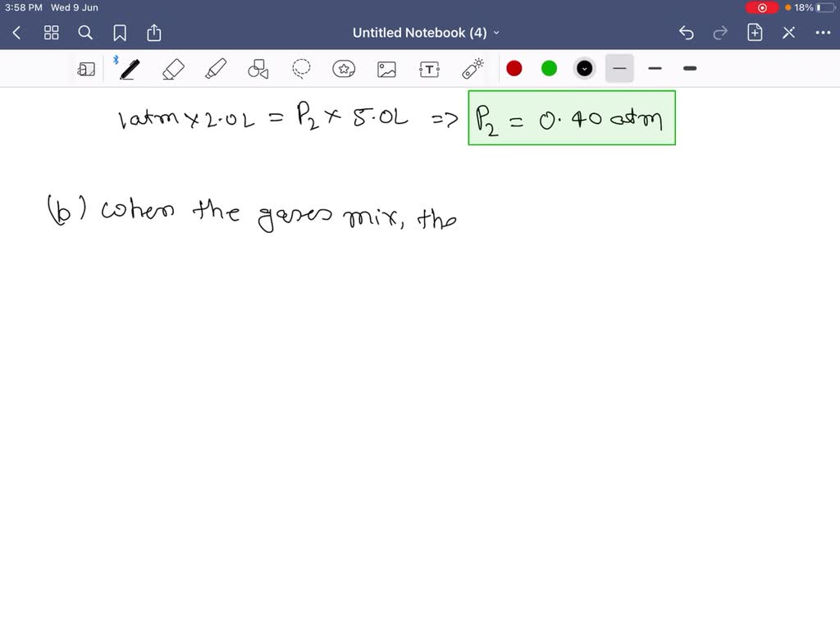This screenshot has height=630, width=840.
Task: Open the four-square page overview
Action: (51, 33)
